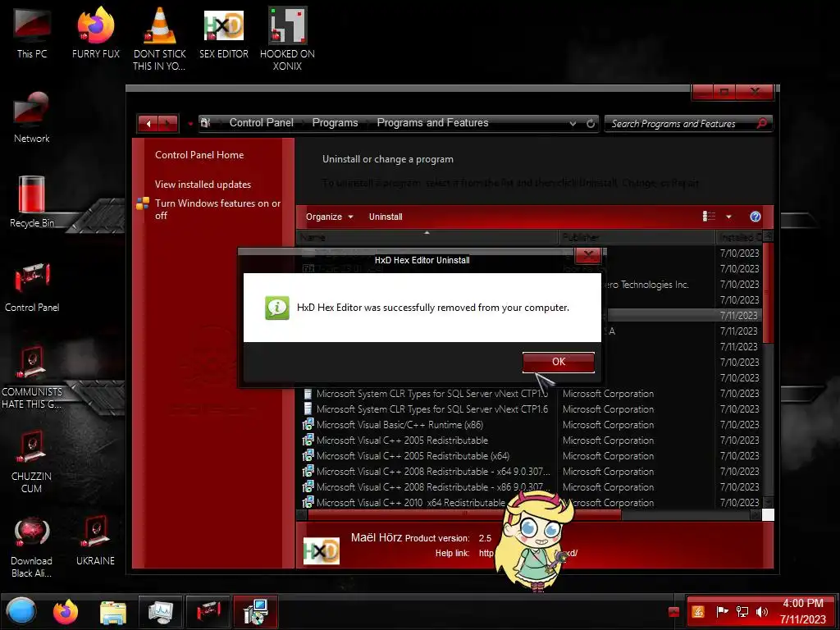Sort by the Name column header

tap(427, 237)
